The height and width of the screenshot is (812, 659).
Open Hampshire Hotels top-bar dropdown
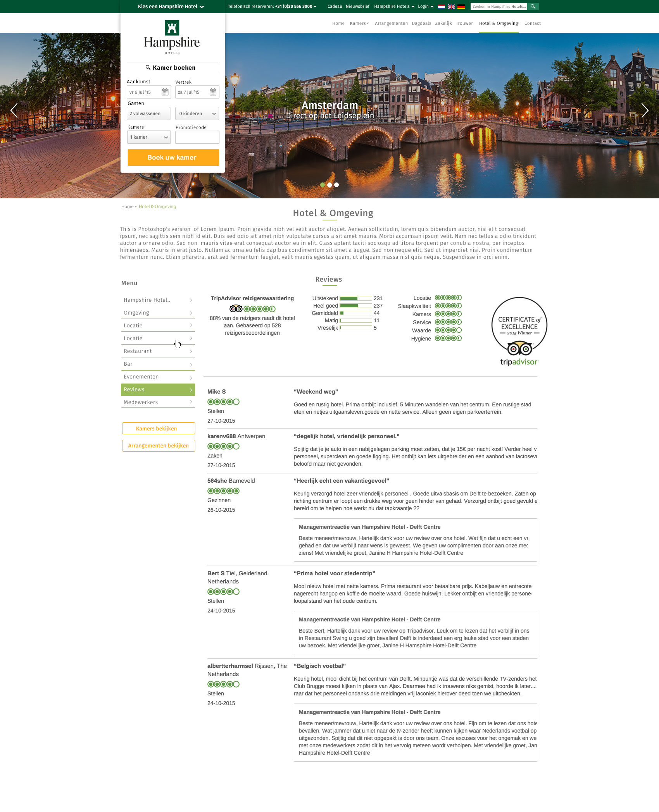pos(394,7)
